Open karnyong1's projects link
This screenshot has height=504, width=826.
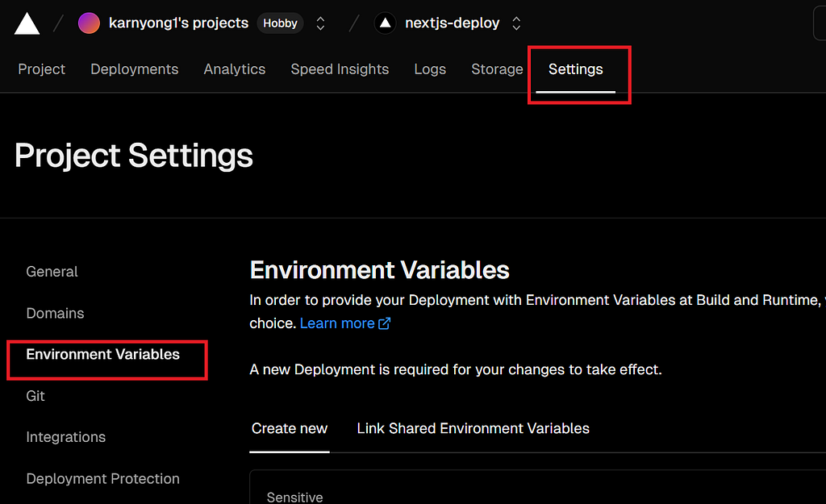pyautogui.click(x=178, y=23)
